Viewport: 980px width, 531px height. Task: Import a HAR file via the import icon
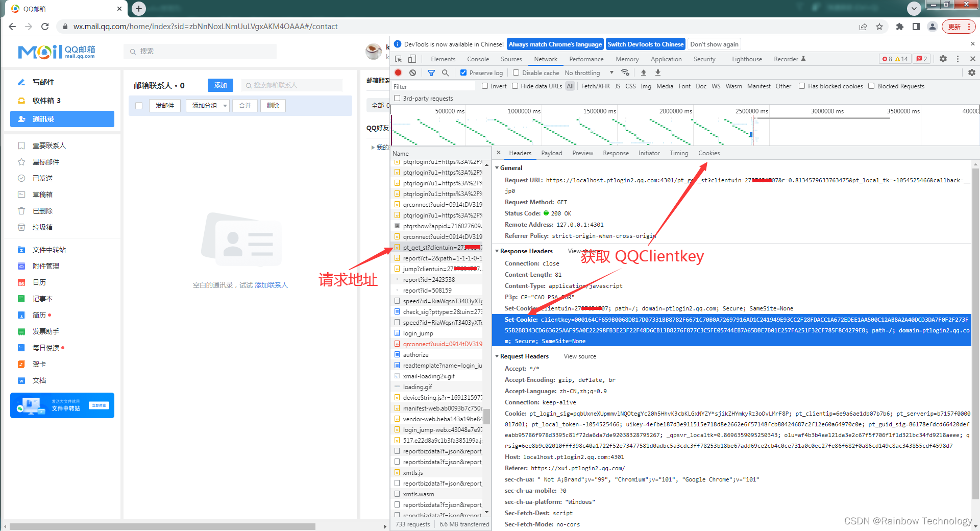click(643, 73)
